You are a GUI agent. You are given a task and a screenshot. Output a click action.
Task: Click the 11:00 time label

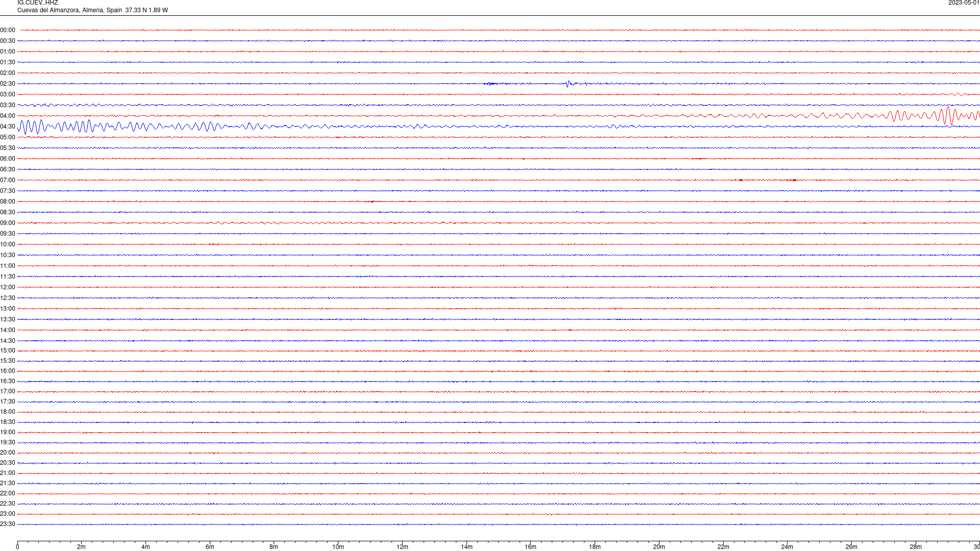point(8,266)
